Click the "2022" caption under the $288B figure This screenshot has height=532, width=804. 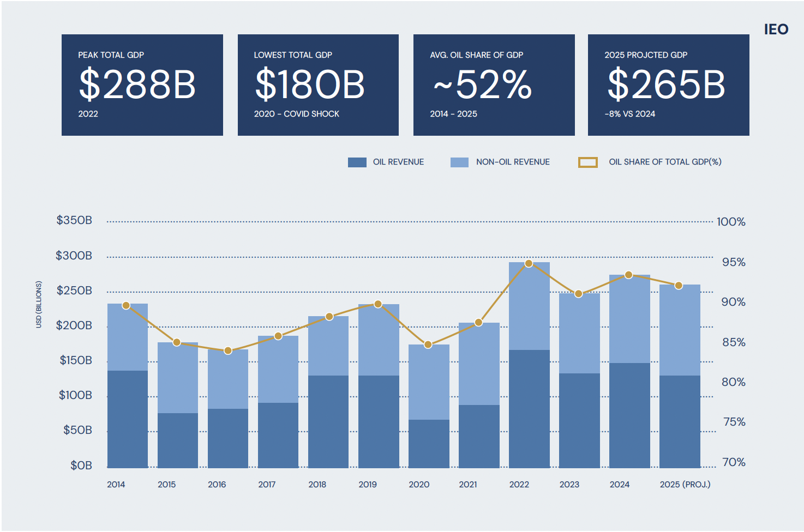coord(88,114)
